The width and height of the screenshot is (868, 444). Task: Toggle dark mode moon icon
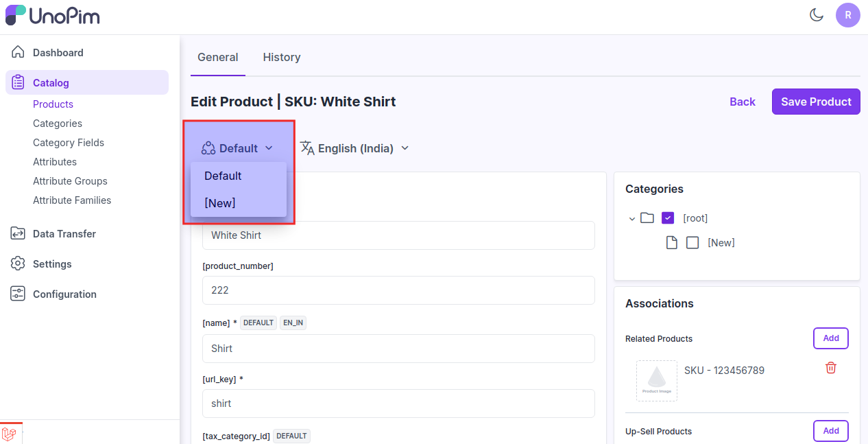click(816, 14)
